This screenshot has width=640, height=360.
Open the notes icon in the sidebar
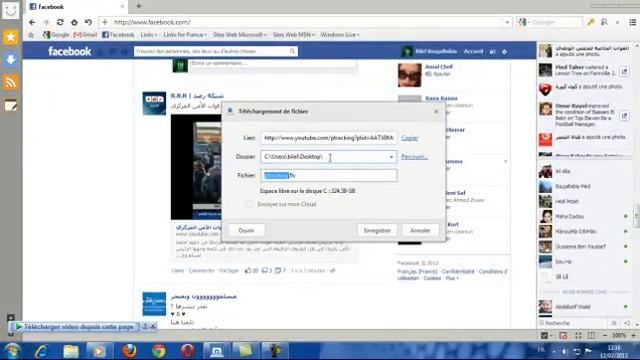[11, 105]
